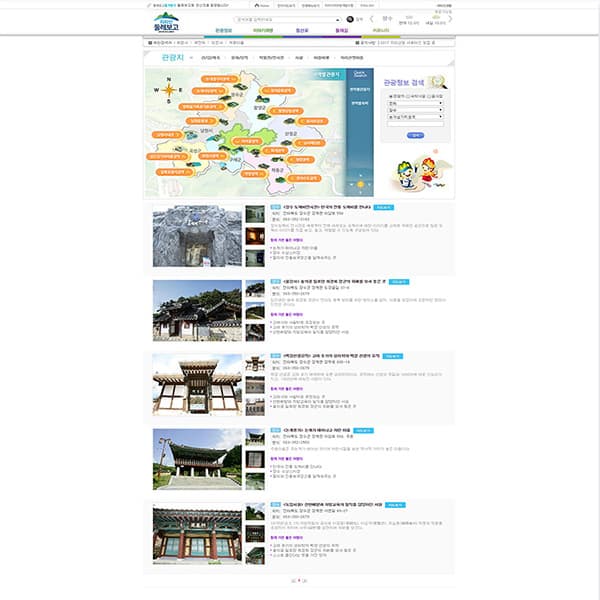Go to the highlighted red page number in pagination
Image resolution: width=600 pixels, height=600 pixels.
tap(299, 580)
